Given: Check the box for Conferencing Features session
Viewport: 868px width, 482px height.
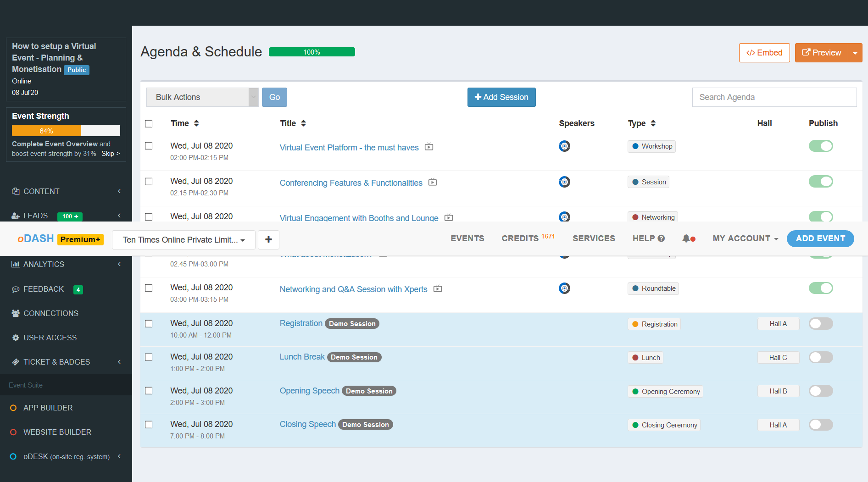Looking at the screenshot, I should coord(149,181).
